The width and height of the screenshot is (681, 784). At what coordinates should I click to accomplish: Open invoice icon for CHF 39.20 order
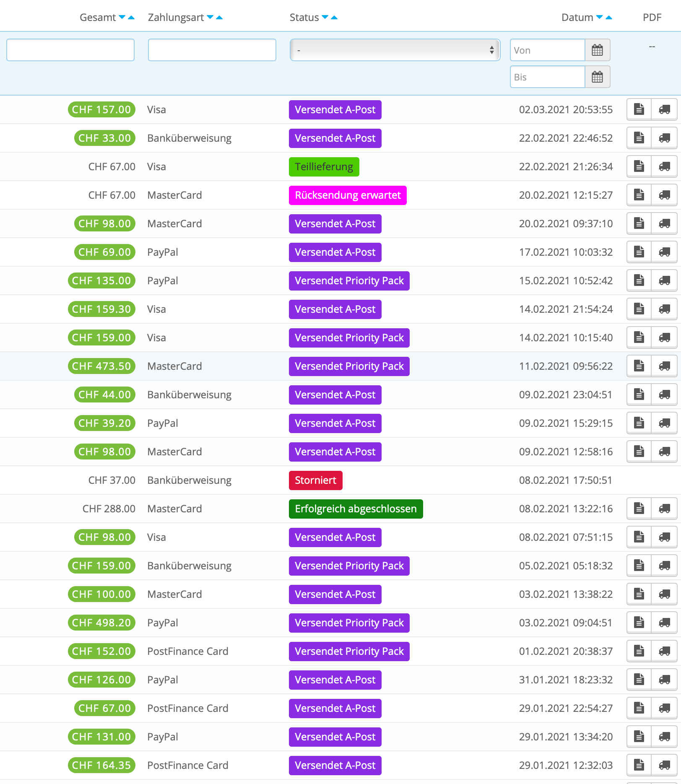pyautogui.click(x=639, y=423)
